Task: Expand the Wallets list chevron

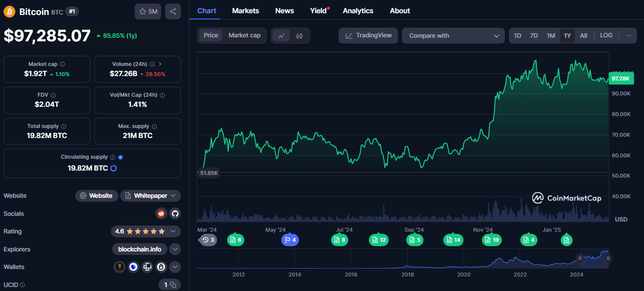Action: [175, 267]
